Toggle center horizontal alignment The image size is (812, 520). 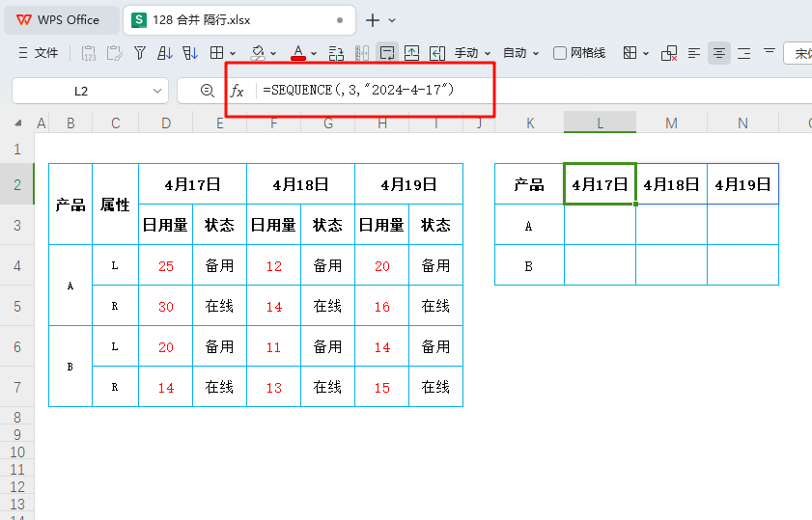pyautogui.click(x=719, y=53)
